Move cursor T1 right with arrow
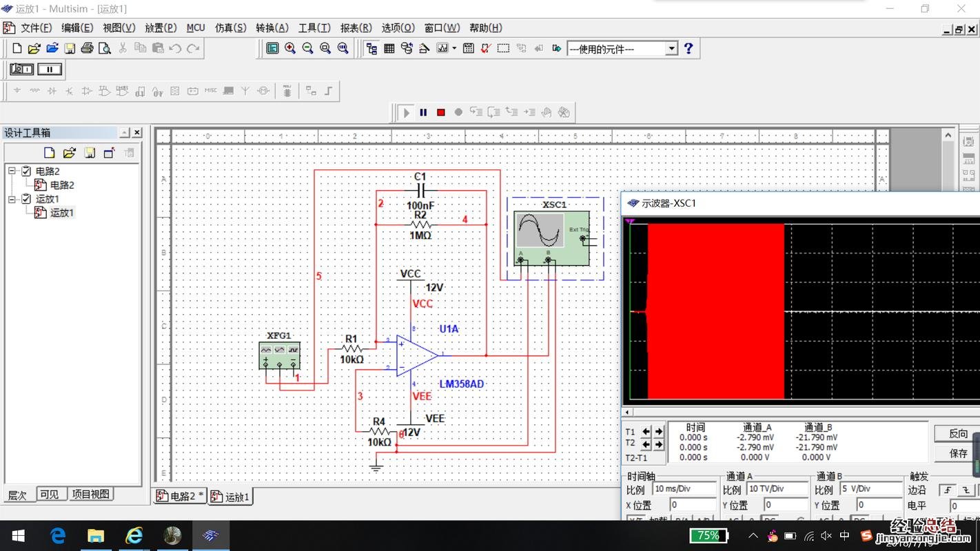Viewport: 980px width, 551px height. (x=659, y=432)
